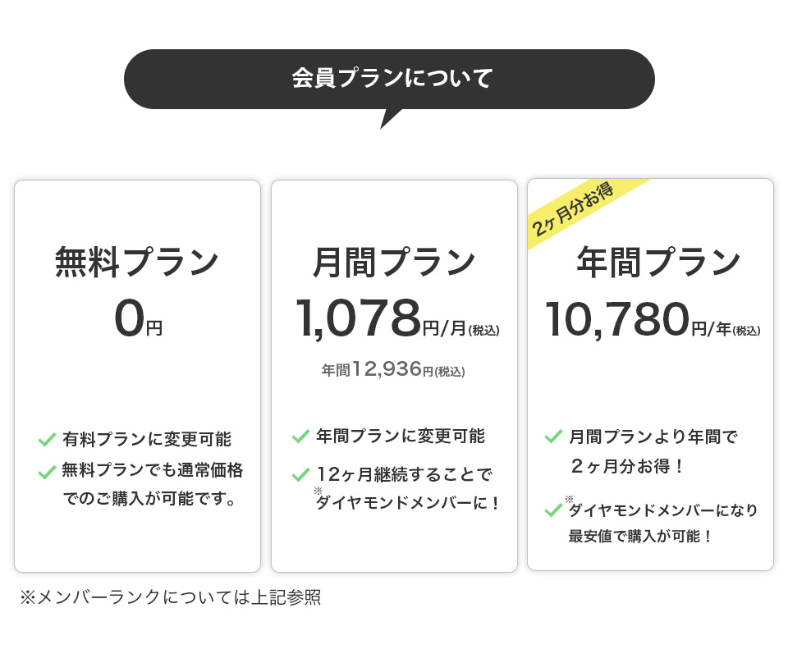The height and width of the screenshot is (672, 788).
Task: Click the 会員プランについて header bubble
Action: (389, 79)
